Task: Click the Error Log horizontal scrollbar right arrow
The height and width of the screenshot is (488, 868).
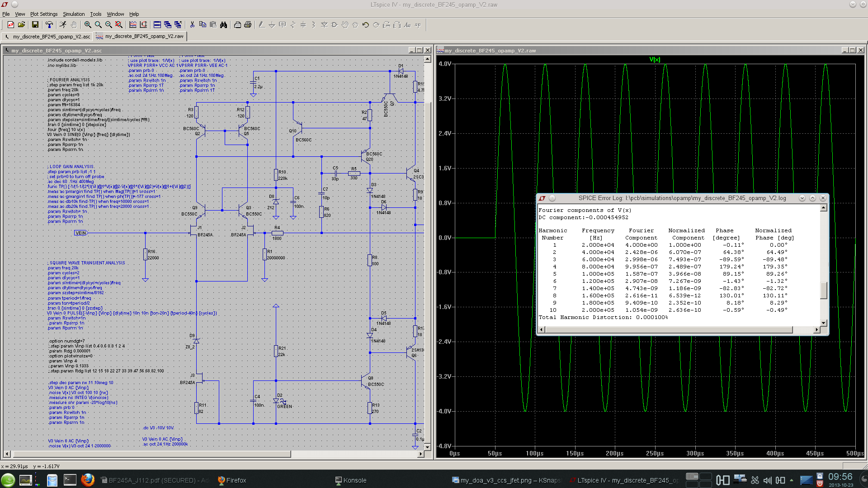Action: 816,330
